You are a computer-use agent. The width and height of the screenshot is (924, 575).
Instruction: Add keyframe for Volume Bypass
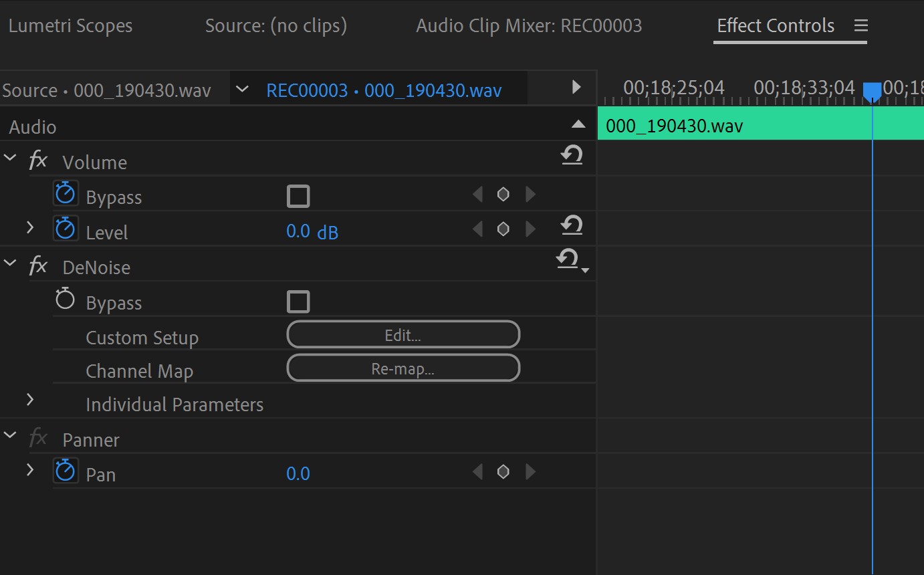[x=503, y=195]
